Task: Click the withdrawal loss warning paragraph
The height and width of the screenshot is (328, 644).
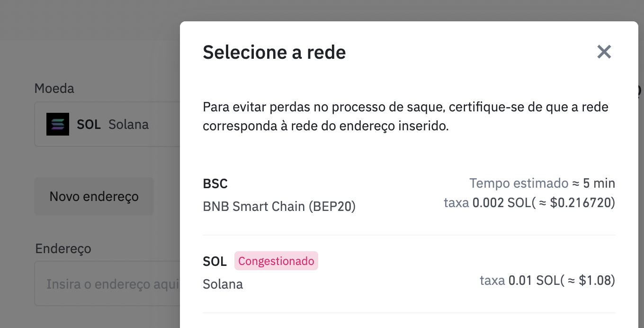Action: 405,117
